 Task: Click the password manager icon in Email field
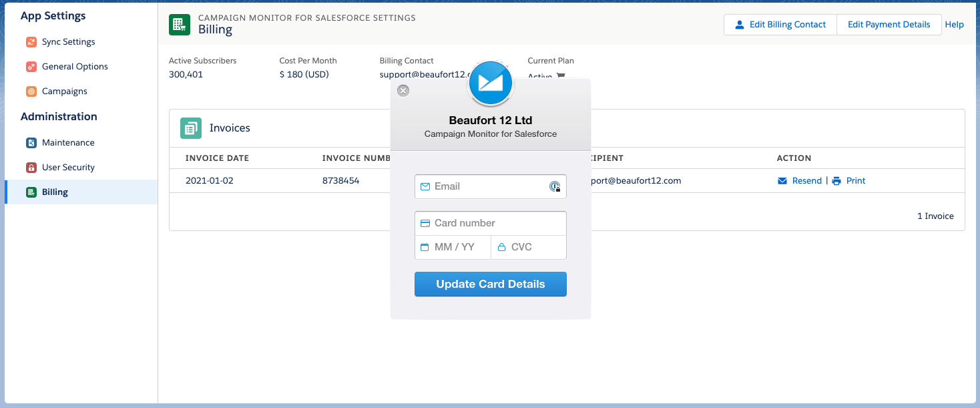(555, 187)
